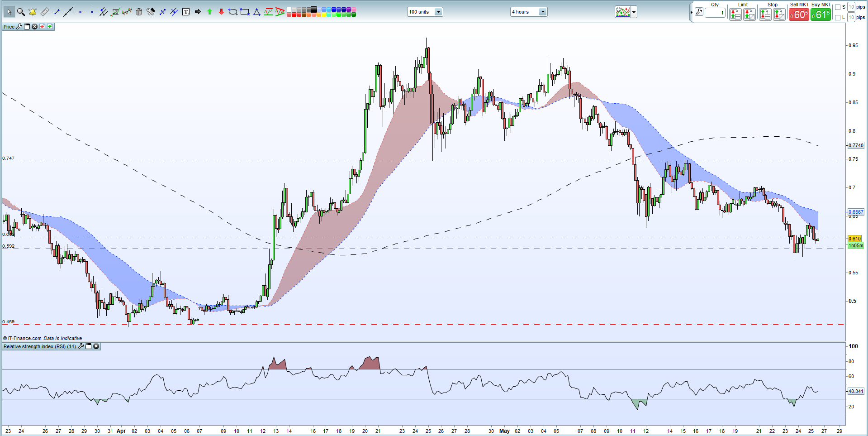
Task: Click the 0.7740 price axis label
Action: tap(856, 145)
